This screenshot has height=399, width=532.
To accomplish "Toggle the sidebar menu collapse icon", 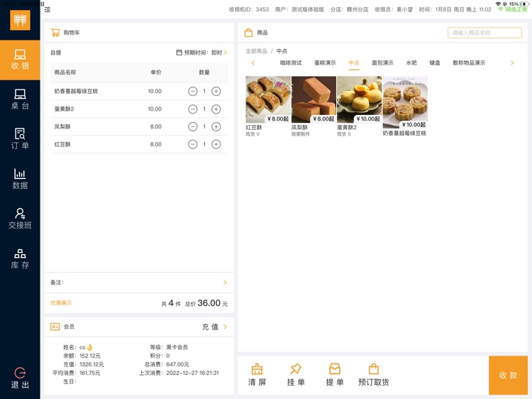I will [48, 9].
